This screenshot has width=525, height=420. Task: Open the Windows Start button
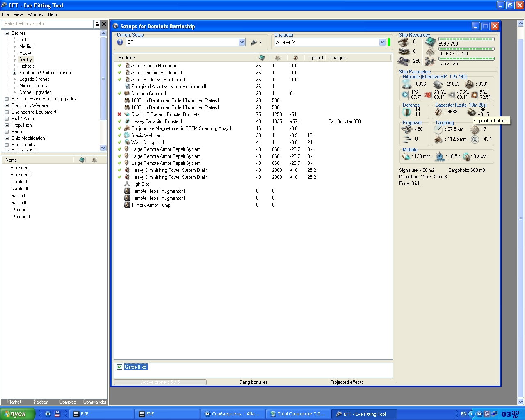pos(18,414)
